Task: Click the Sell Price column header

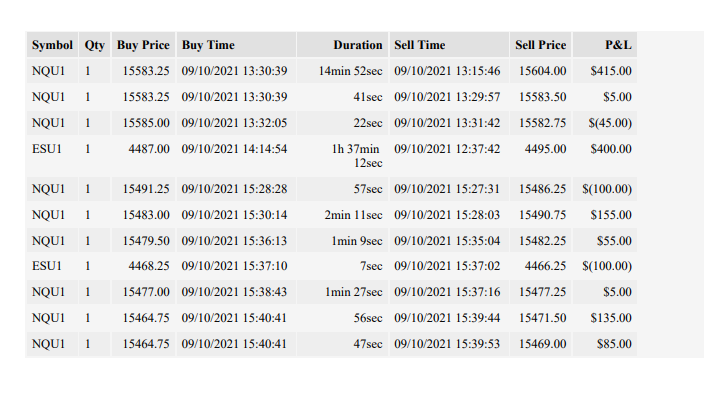Action: (541, 45)
